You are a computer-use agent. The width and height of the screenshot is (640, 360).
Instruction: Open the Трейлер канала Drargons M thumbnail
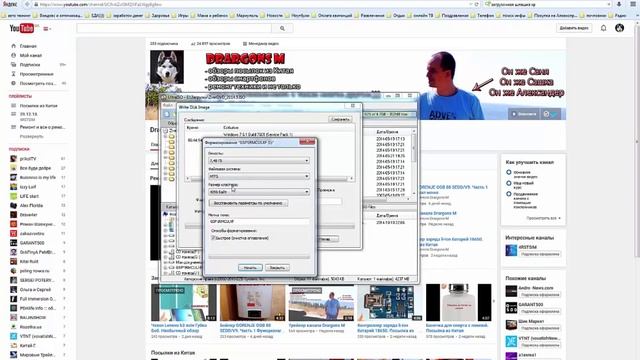tap(321, 302)
